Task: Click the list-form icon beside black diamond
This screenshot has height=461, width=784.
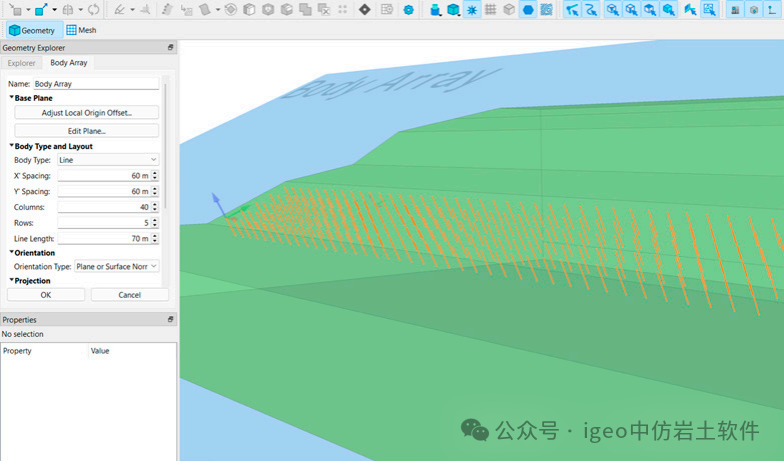Action: click(386, 10)
